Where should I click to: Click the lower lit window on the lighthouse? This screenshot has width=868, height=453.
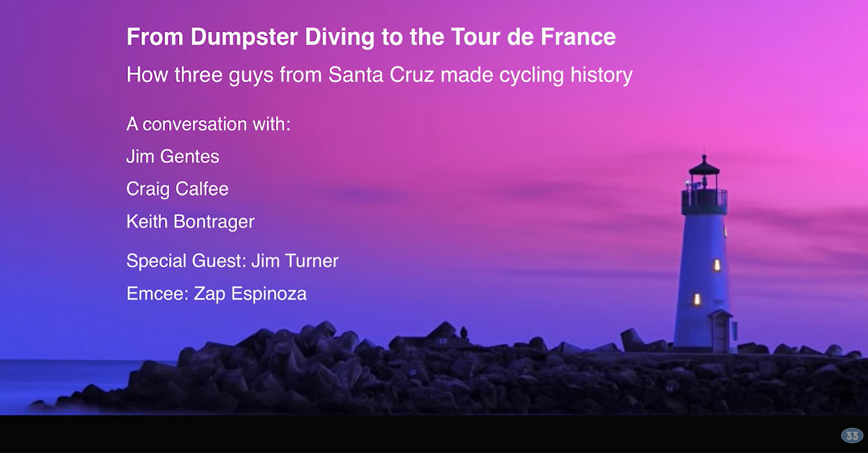click(697, 299)
